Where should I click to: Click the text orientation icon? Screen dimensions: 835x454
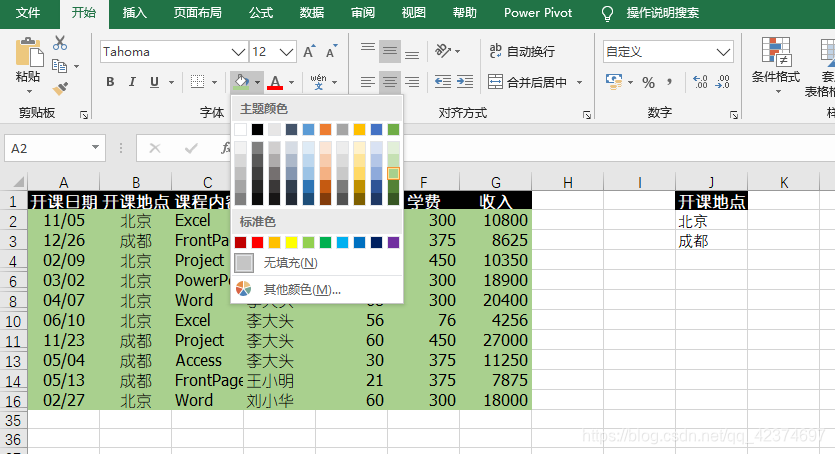443,51
